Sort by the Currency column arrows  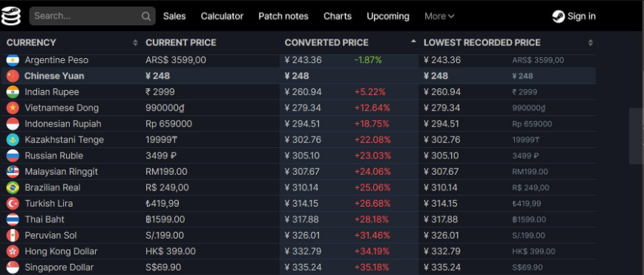click(135, 42)
